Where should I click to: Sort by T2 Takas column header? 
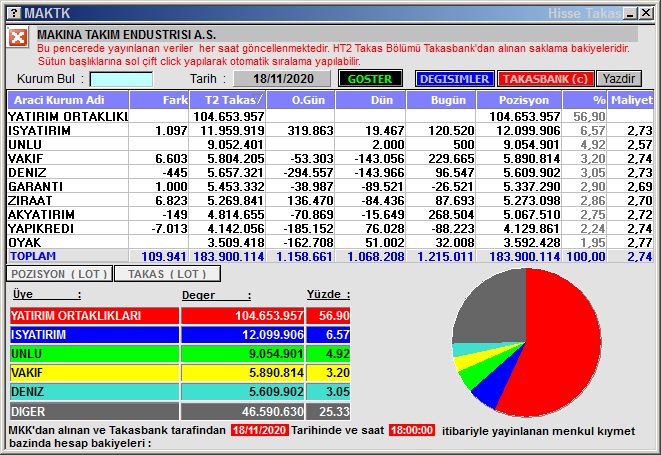(228, 100)
